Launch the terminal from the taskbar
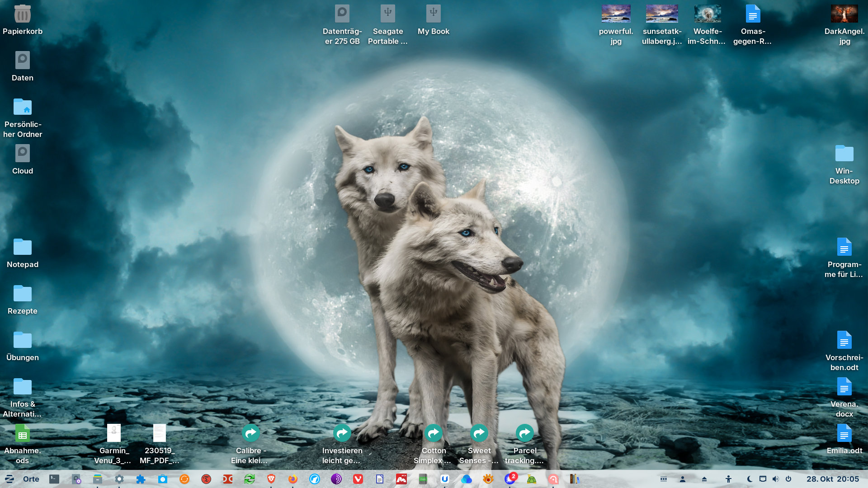The width and height of the screenshot is (868, 488). [54, 479]
